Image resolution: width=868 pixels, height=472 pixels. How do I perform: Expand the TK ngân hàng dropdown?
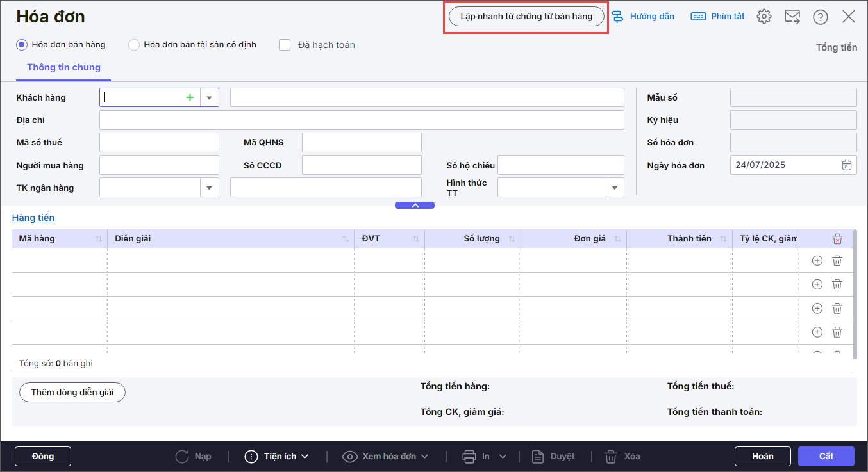tap(209, 188)
